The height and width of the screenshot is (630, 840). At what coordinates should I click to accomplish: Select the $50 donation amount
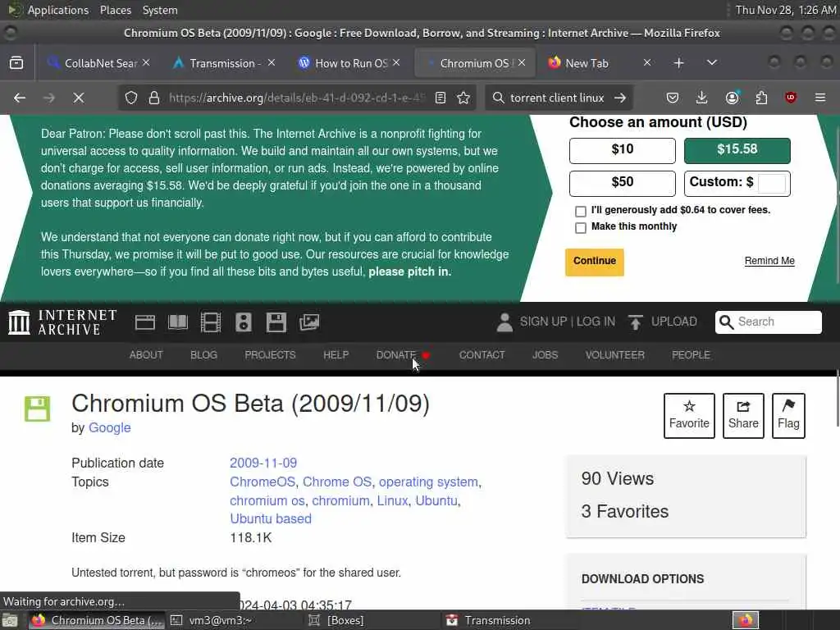(x=623, y=183)
